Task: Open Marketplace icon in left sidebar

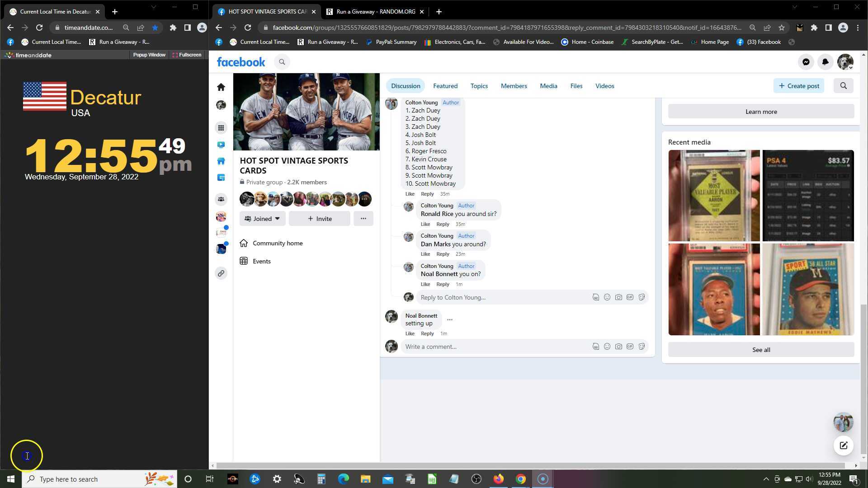Action: pyautogui.click(x=221, y=161)
